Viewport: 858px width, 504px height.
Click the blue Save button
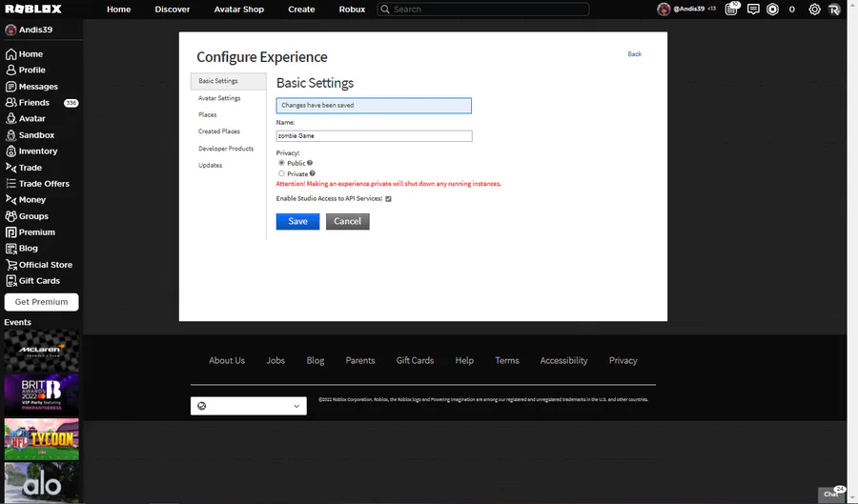(297, 221)
